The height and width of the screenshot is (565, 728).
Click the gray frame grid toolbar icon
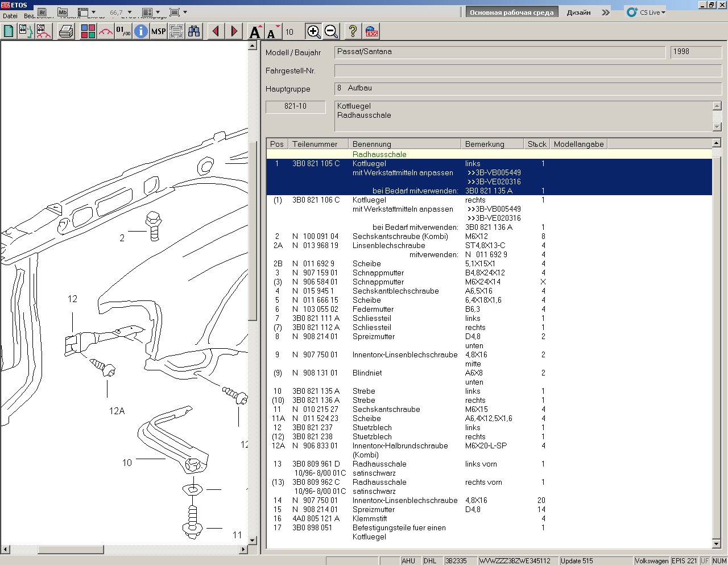176,31
